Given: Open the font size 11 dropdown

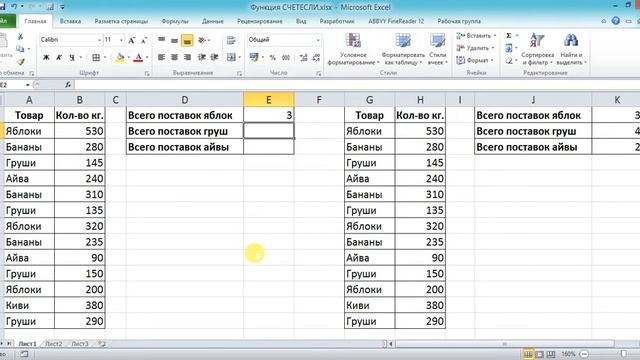Looking at the screenshot, I should pyautogui.click(x=121, y=40).
